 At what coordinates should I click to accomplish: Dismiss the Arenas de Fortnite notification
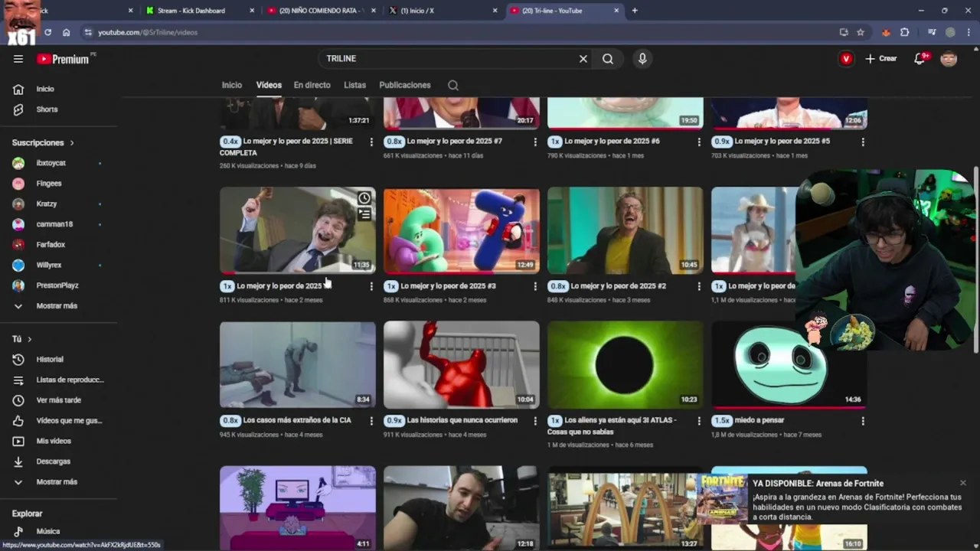coord(963,483)
